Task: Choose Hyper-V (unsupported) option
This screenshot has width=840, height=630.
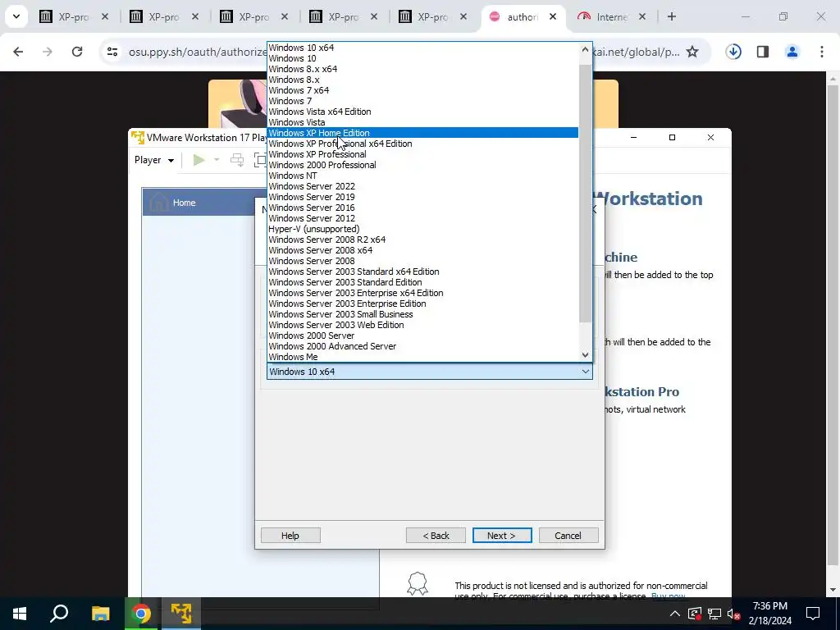Action: (422, 230)
